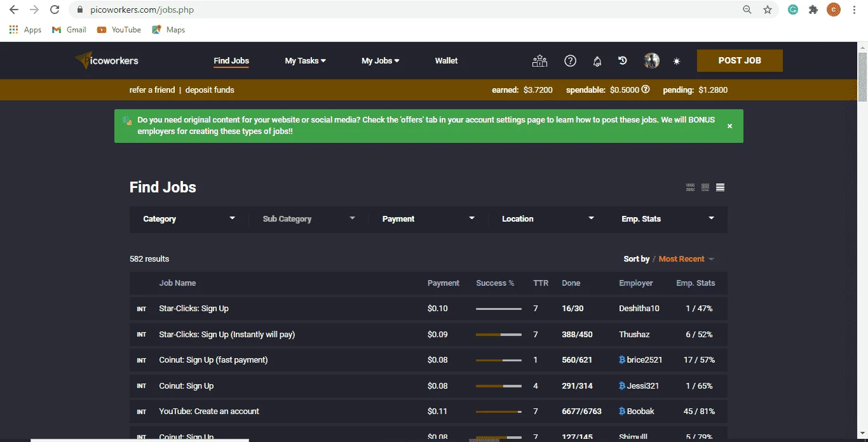868x442 pixels.
Task: Click the site lock icon
Action: [x=79, y=10]
